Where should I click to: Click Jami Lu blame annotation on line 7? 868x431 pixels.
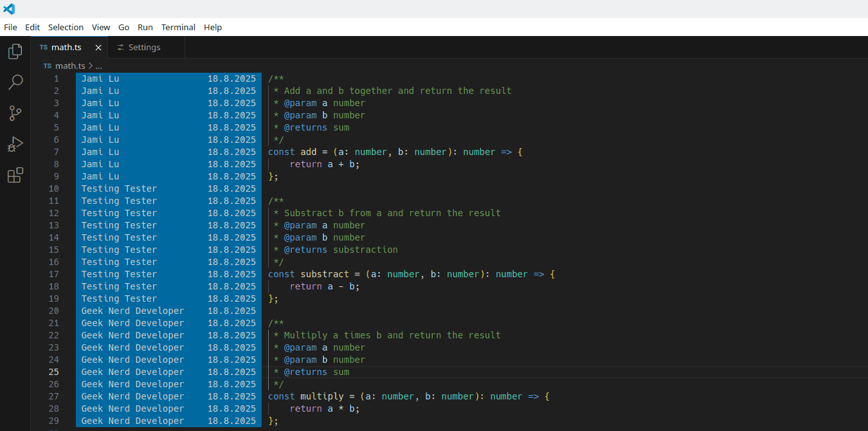click(x=100, y=152)
